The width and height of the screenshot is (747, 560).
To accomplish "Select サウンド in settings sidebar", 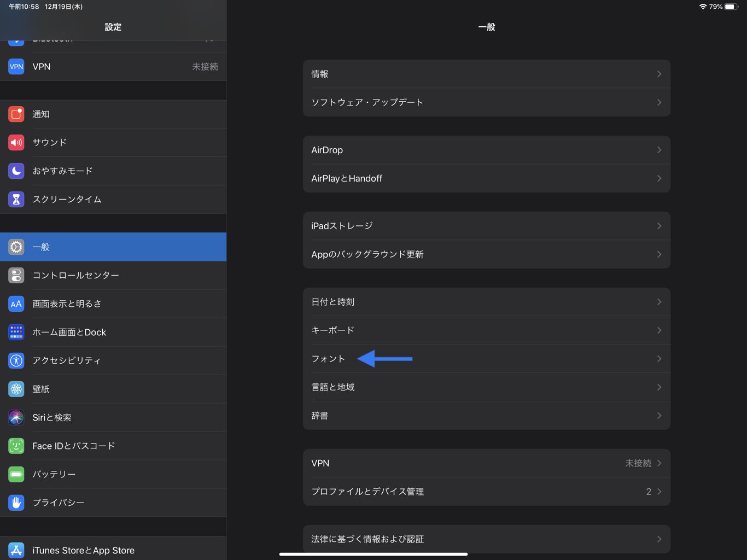I will (113, 142).
